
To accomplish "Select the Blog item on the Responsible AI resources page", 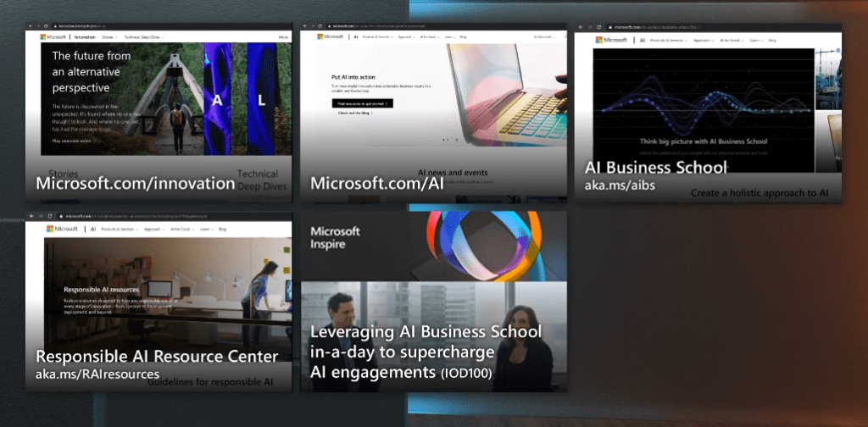I will click(x=223, y=229).
